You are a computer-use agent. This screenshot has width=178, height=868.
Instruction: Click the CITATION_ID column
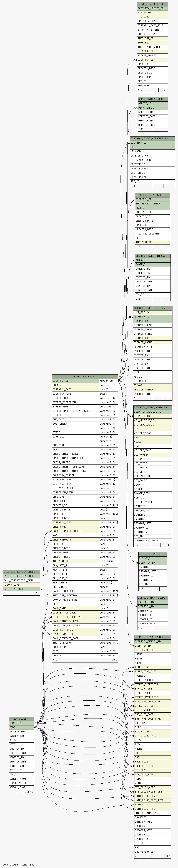pyautogui.click(x=152, y=51)
